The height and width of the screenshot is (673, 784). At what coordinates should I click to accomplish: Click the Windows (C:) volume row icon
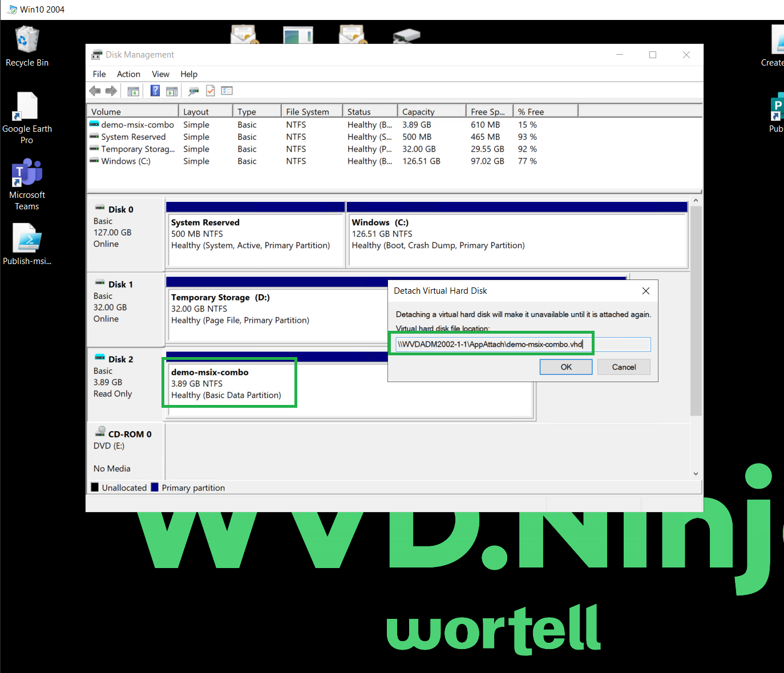(x=94, y=161)
